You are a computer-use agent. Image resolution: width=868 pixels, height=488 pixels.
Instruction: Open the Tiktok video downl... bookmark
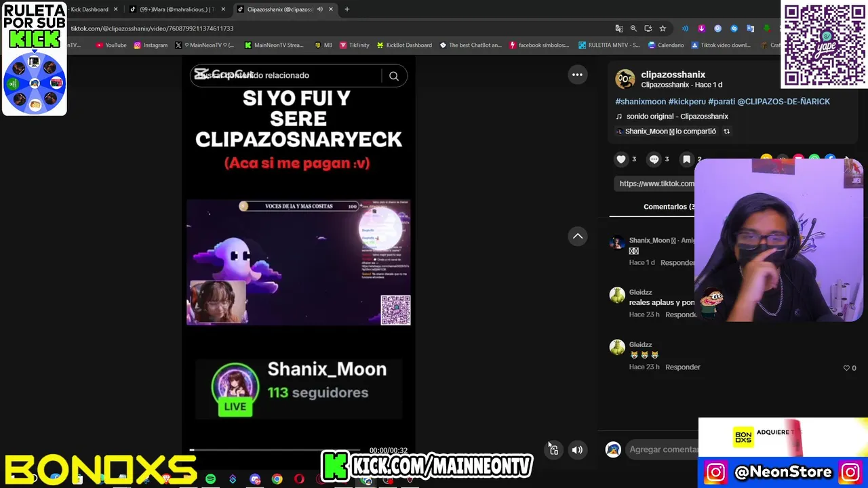point(721,45)
